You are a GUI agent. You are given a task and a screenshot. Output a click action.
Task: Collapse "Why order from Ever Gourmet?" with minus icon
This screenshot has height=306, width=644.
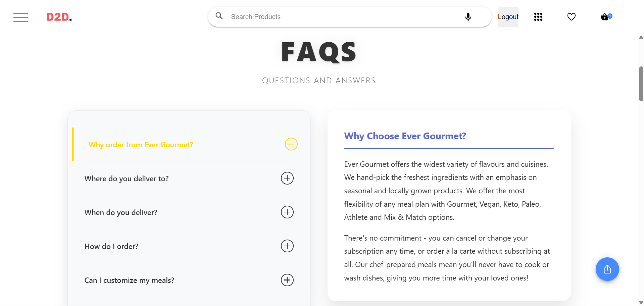(291, 144)
